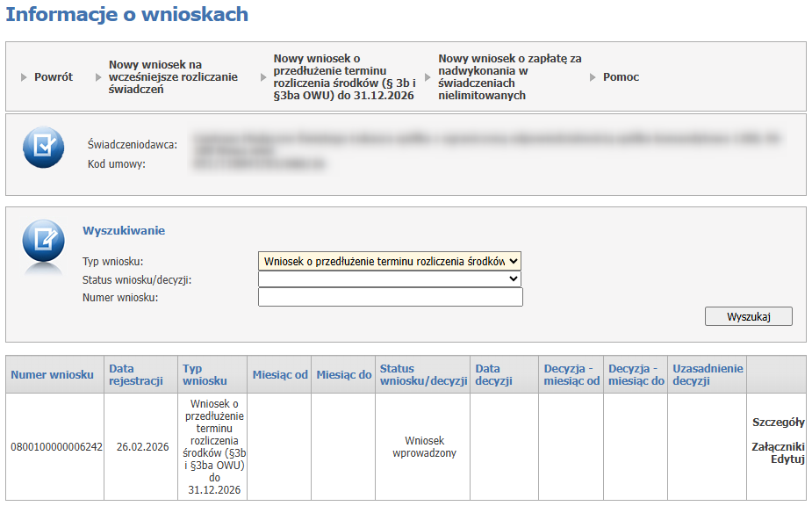Select the Miesiąc od column header
812x506 pixels.
pos(280,375)
